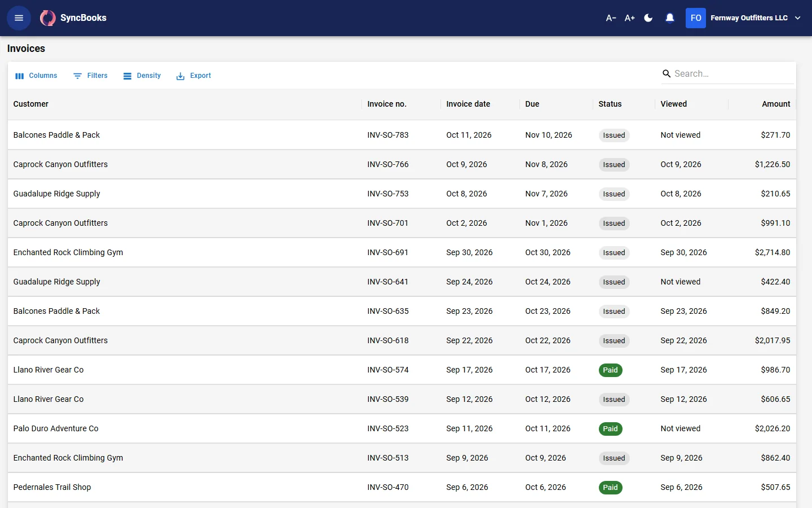Expand the Fernway Outfitters LLC dropdown arrow
Screen dimensions: 812x508
(x=798, y=18)
